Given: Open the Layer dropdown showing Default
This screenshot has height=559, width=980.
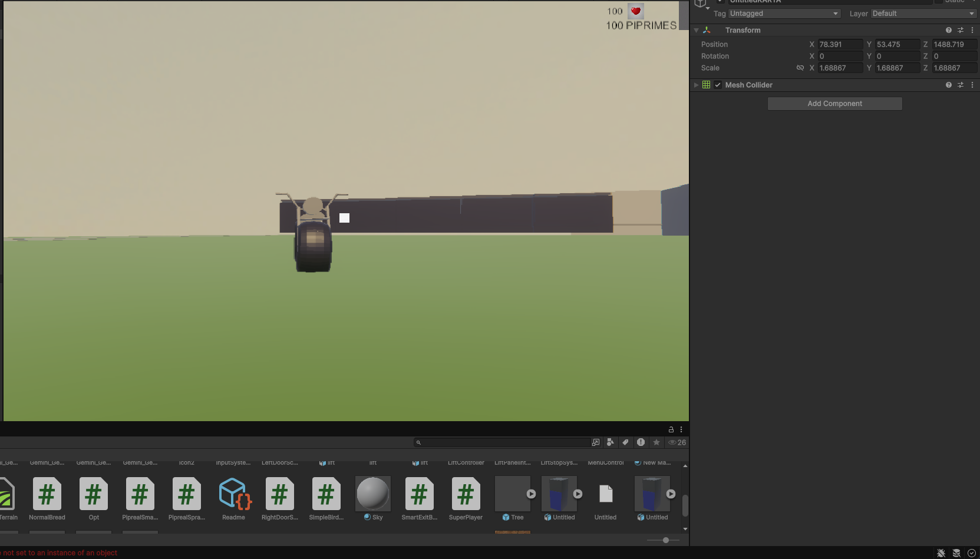Looking at the screenshot, I should [x=923, y=14].
